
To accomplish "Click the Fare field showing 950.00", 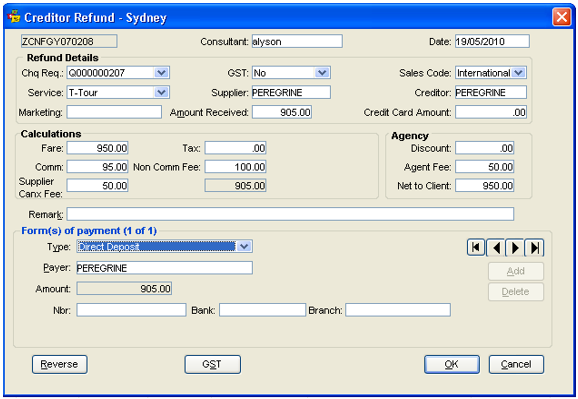I will 97,148.
